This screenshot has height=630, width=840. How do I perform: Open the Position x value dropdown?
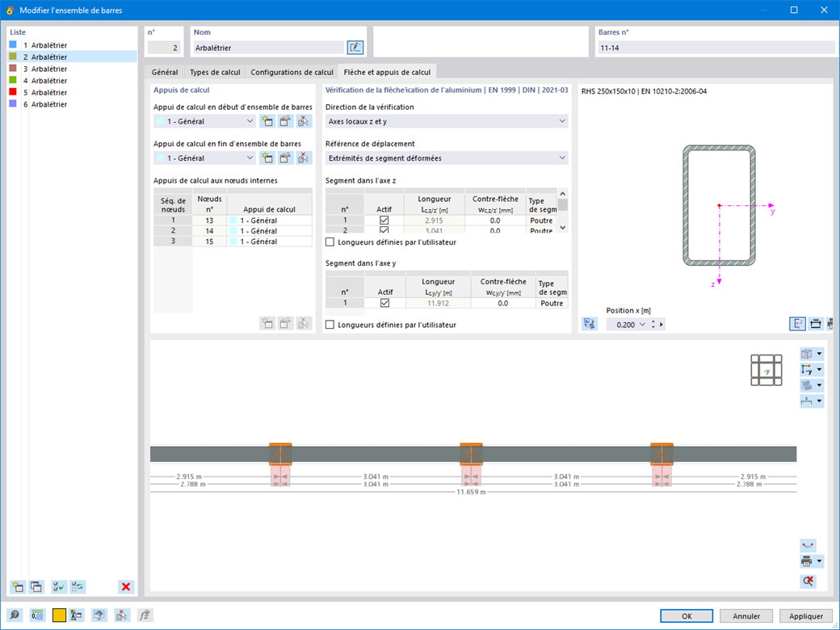pyautogui.click(x=642, y=325)
